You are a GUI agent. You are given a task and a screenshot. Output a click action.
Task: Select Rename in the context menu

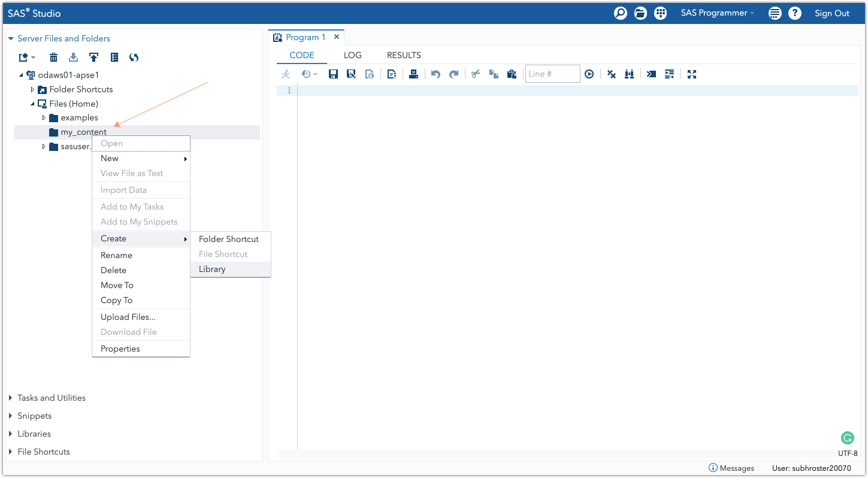141,255
